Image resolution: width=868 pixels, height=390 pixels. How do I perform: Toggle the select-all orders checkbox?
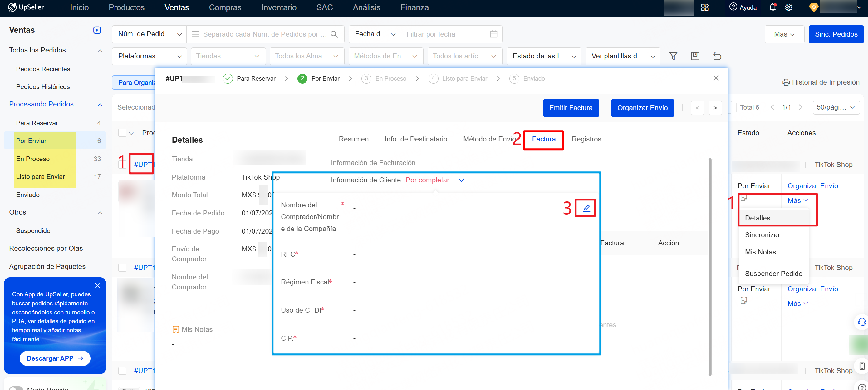tap(122, 133)
